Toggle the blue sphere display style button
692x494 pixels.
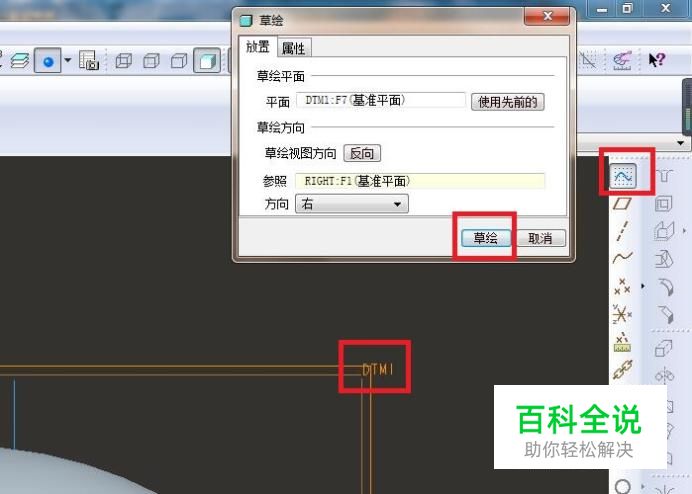[48, 60]
